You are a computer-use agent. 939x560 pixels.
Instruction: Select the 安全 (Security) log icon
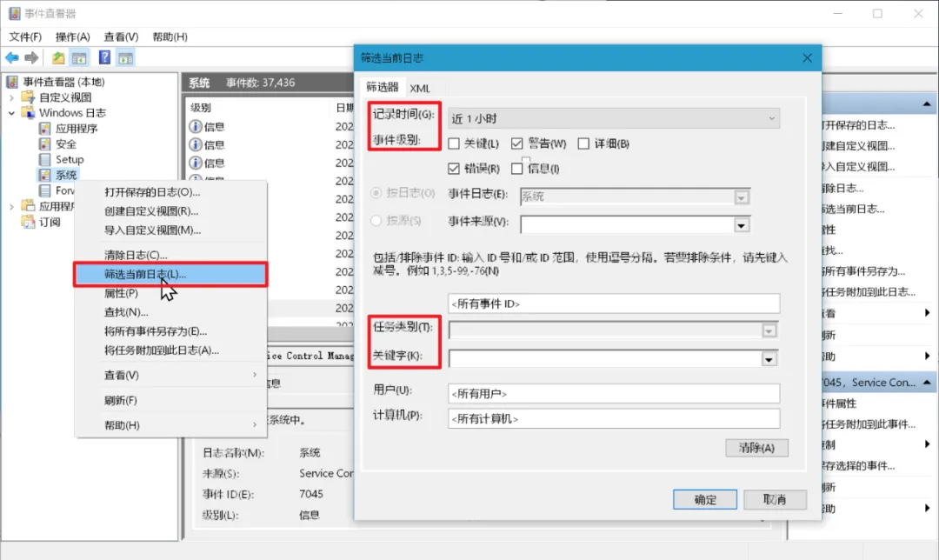click(x=45, y=143)
